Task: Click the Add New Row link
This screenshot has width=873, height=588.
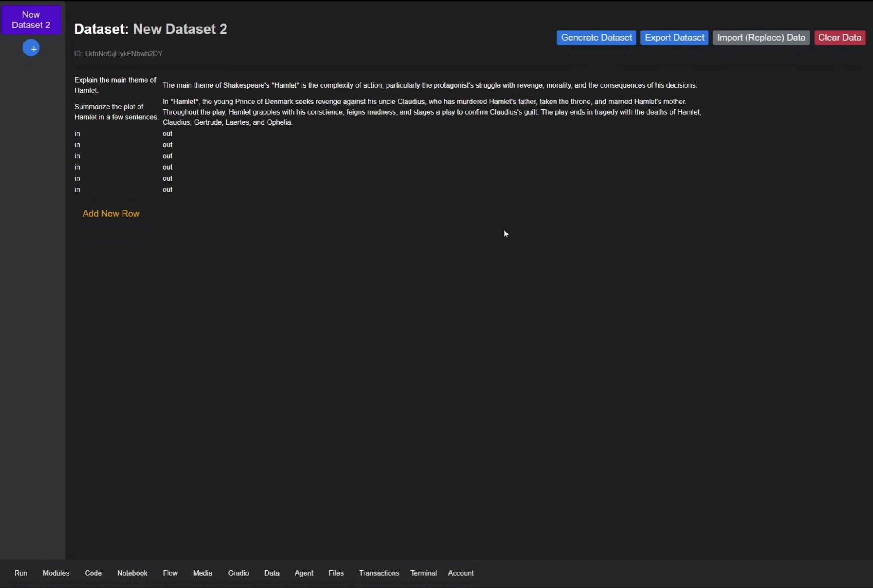Action: pyautogui.click(x=111, y=214)
